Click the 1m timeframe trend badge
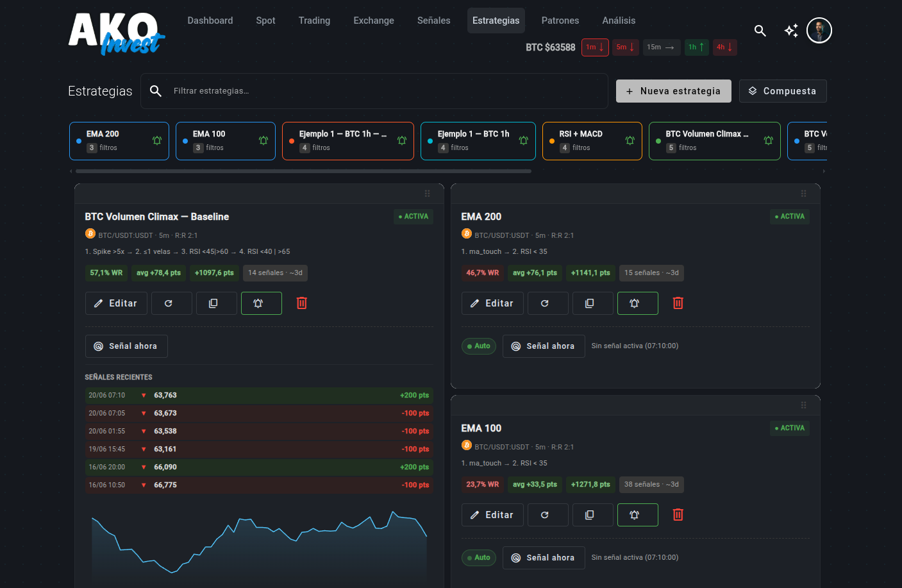This screenshot has width=902, height=588. (x=595, y=47)
